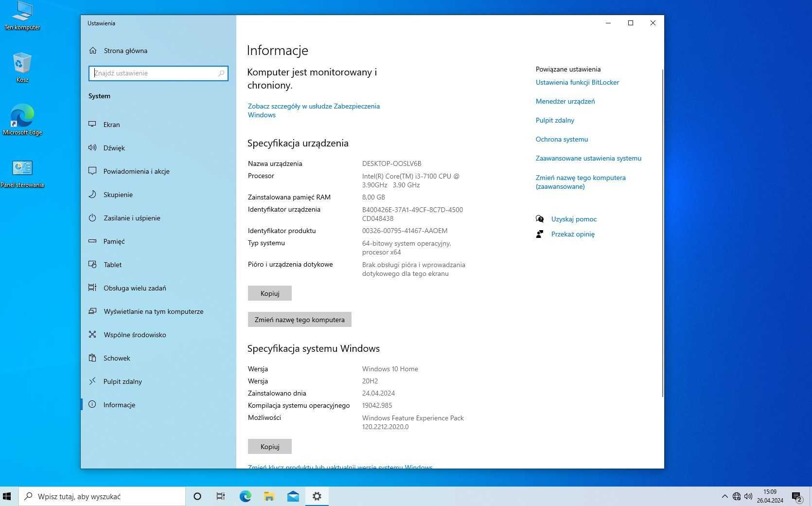Click Wyświetlanie na tym komputerze icon

coord(92,311)
